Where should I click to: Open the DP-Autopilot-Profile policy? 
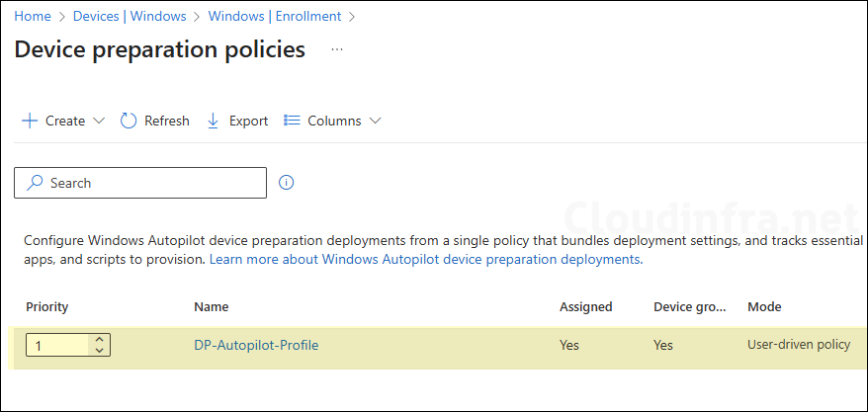pos(256,345)
